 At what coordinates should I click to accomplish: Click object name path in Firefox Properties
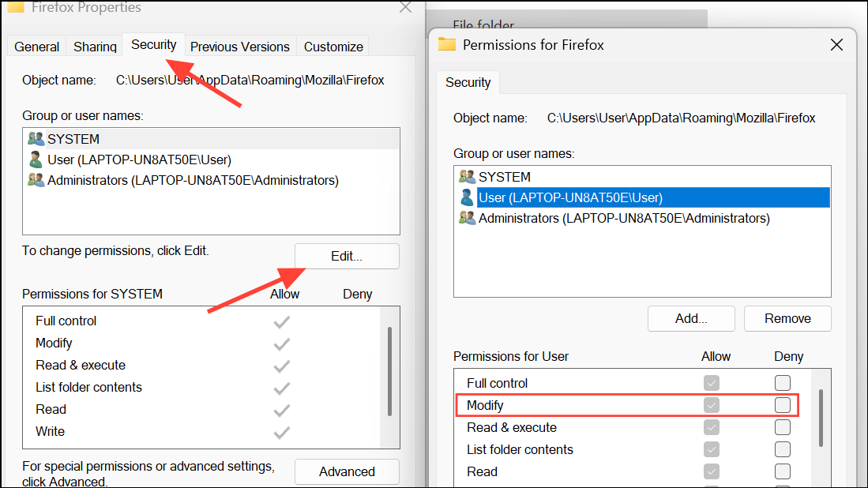pos(250,81)
